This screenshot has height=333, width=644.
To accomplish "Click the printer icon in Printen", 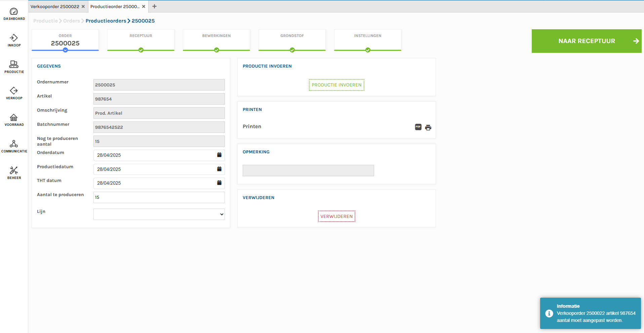I will tap(428, 127).
